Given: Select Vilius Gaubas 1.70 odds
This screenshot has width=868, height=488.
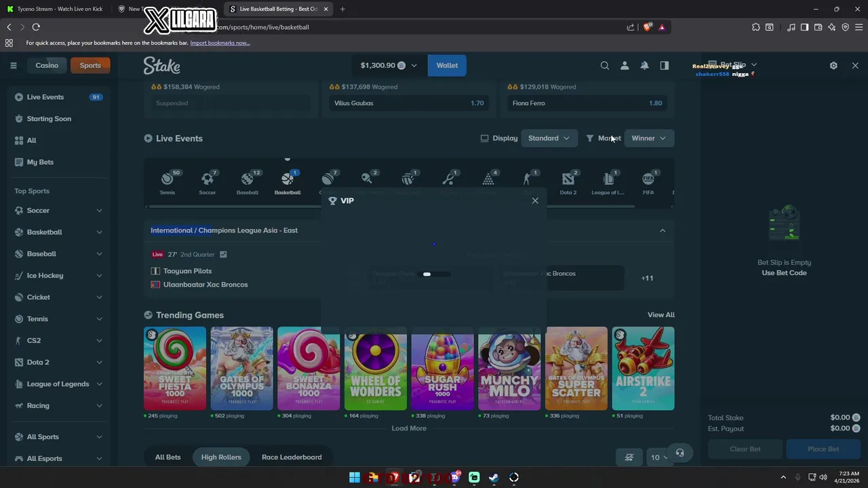Looking at the screenshot, I should (409, 103).
